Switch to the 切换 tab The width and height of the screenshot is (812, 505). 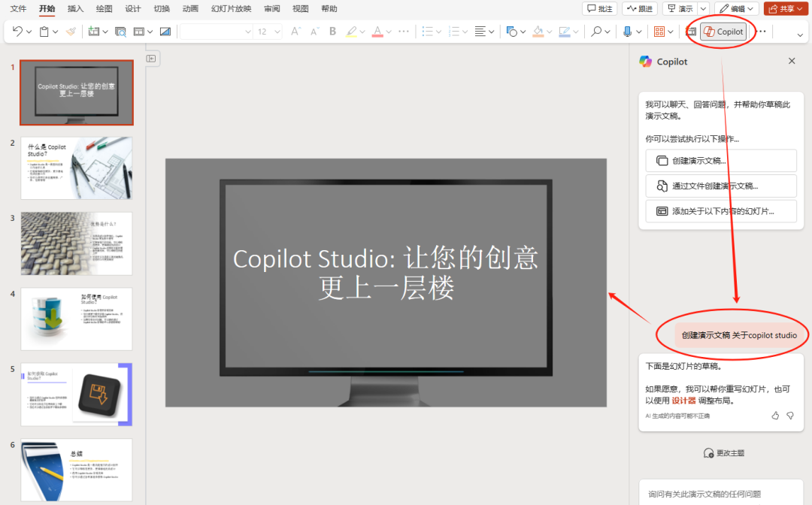point(162,9)
